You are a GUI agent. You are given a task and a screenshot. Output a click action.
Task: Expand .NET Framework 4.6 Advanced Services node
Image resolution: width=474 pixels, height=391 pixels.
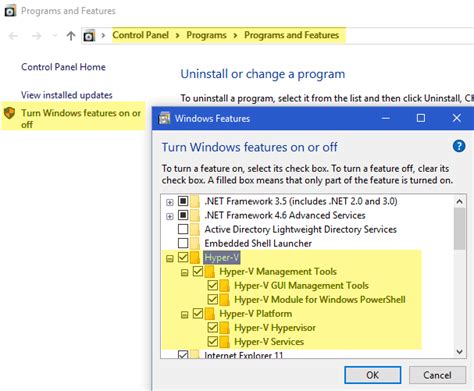(x=170, y=216)
